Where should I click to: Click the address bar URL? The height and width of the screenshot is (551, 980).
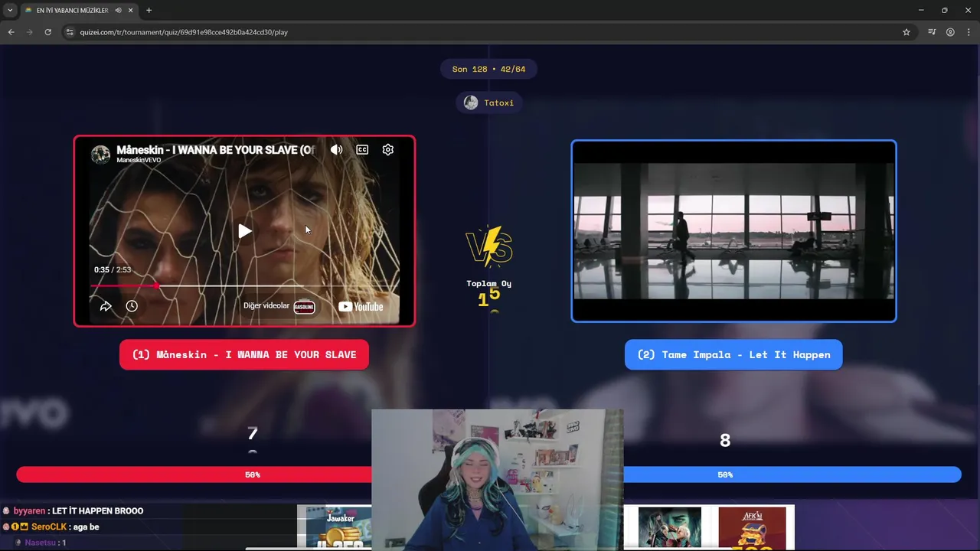(184, 32)
